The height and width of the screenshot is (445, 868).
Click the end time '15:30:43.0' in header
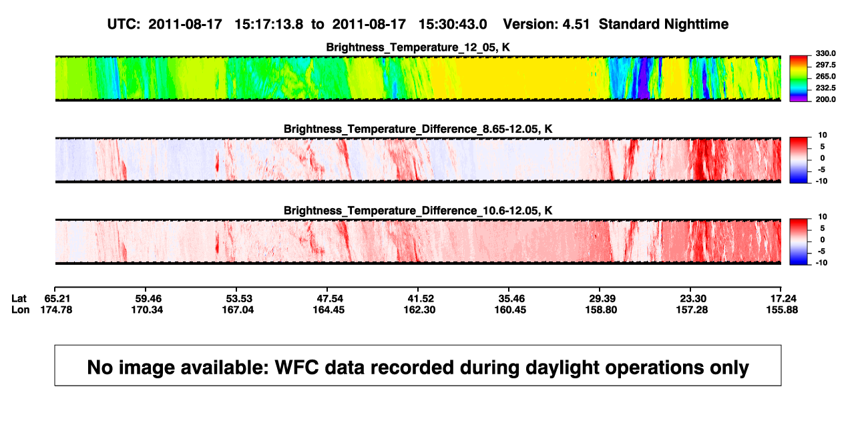point(452,24)
